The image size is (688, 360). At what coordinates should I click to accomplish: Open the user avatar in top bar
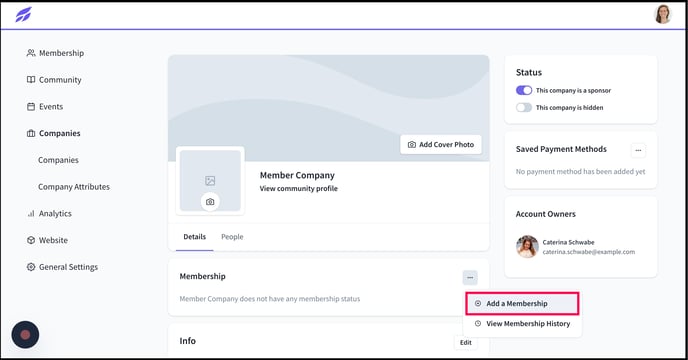click(x=663, y=14)
